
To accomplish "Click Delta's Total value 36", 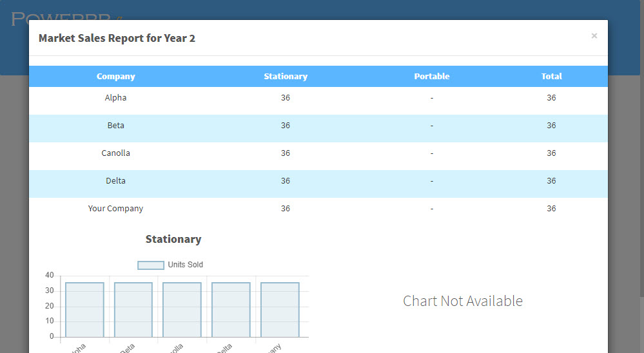I will 551,180.
